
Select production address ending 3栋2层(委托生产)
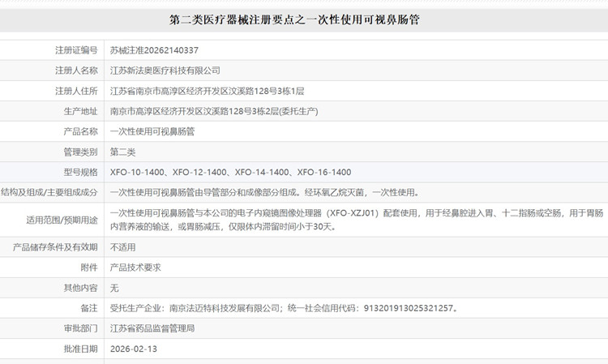pos(214,111)
